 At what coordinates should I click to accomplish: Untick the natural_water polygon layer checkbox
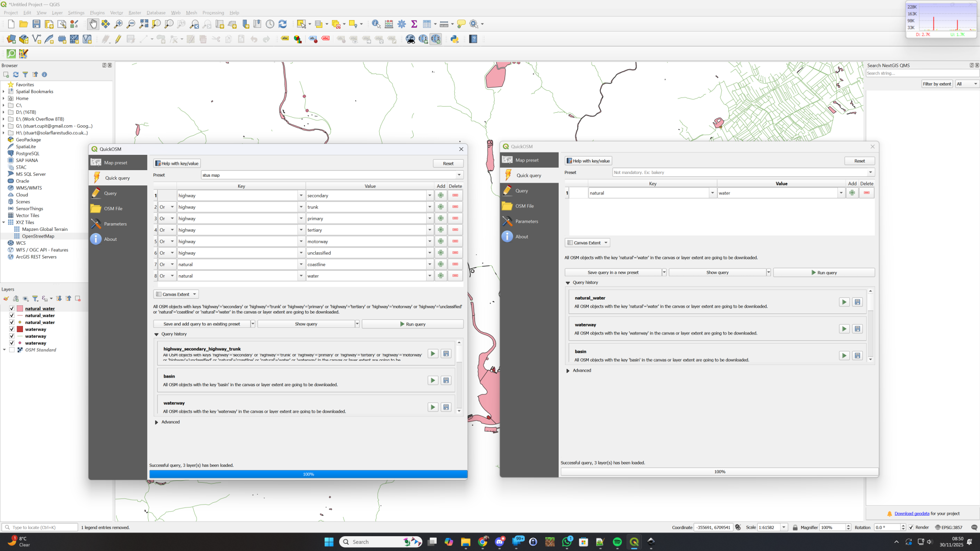(x=12, y=309)
